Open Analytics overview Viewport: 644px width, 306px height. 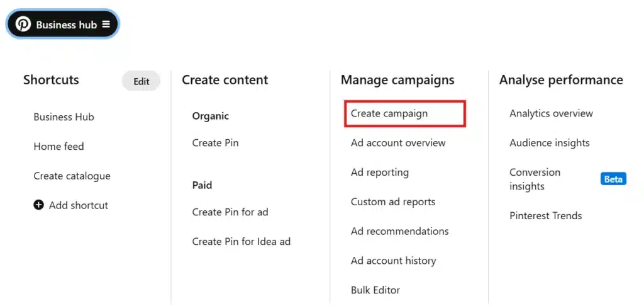click(551, 113)
